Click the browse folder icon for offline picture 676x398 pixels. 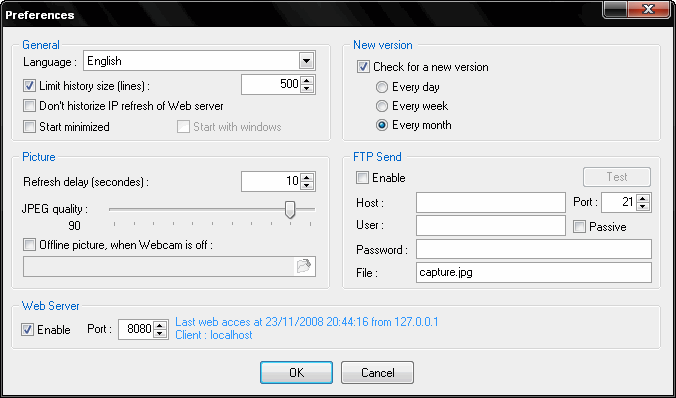(x=304, y=266)
